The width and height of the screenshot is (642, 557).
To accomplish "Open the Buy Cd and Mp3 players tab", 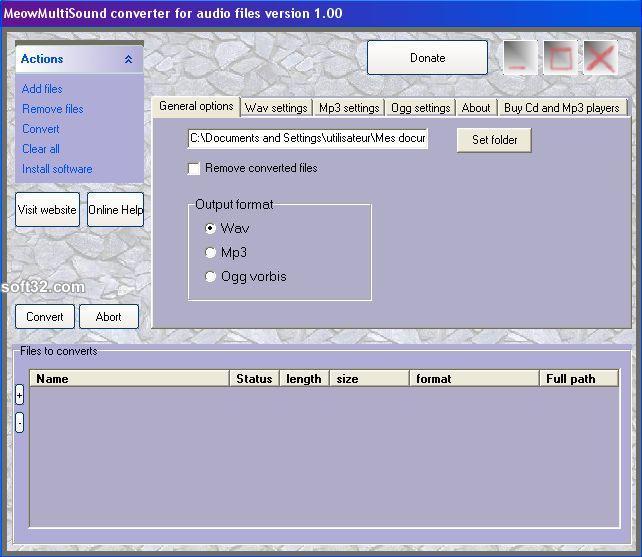I will point(562,108).
